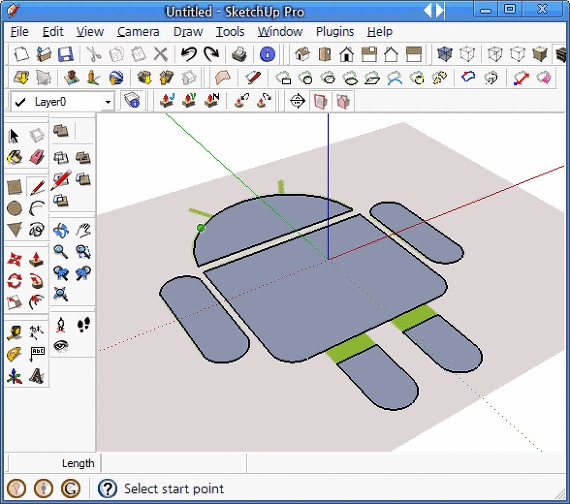Select the Dimension tool
This screenshot has height=504, width=570.
(37, 332)
